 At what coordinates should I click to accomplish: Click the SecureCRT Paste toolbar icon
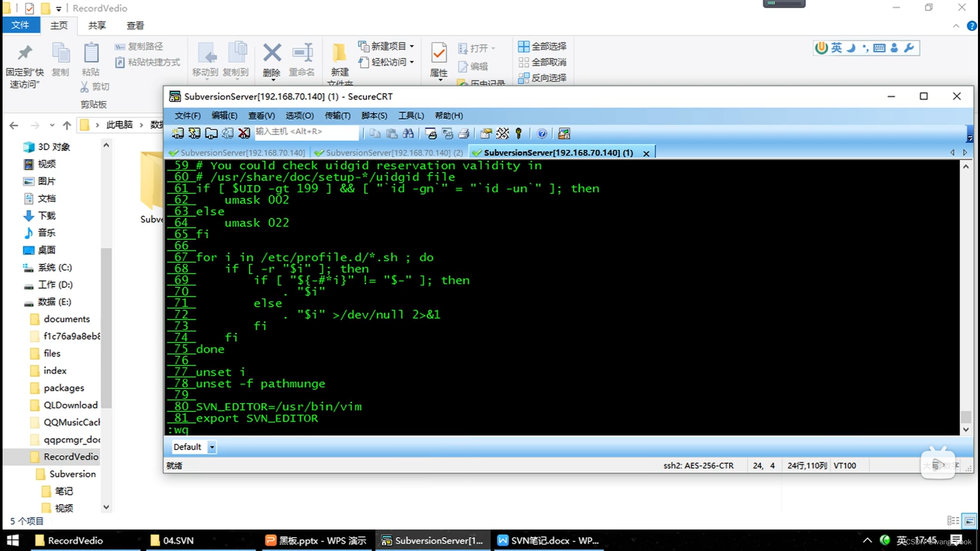(x=391, y=134)
